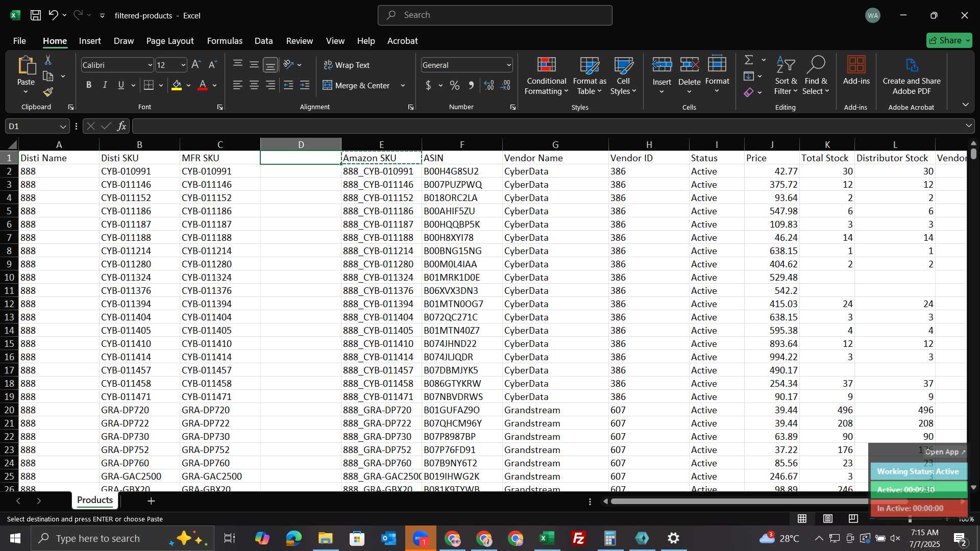Image resolution: width=980 pixels, height=551 pixels.
Task: Switch to Page Layout view icon
Action: coord(828,519)
